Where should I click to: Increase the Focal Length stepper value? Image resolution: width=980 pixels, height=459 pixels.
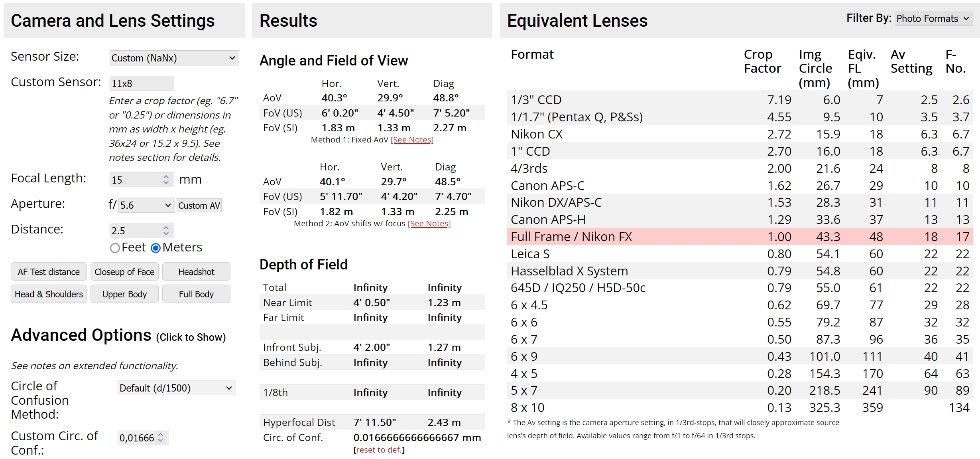point(166,176)
